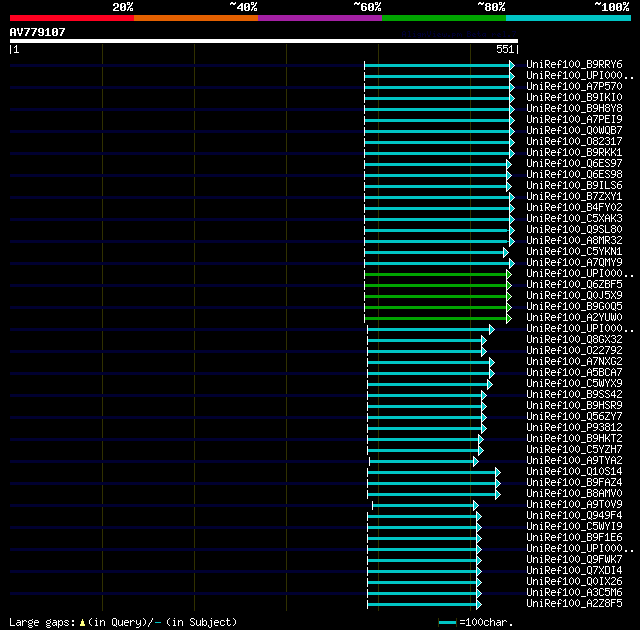Image resolution: width=640 pixels, height=630 pixels.
Task: Select the UniRef100_B8AMV0 label
Action: pyautogui.click(x=574, y=494)
